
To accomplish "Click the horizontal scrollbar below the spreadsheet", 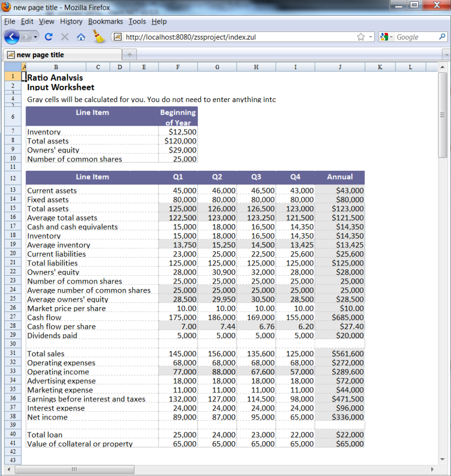I will click(x=74, y=470).
